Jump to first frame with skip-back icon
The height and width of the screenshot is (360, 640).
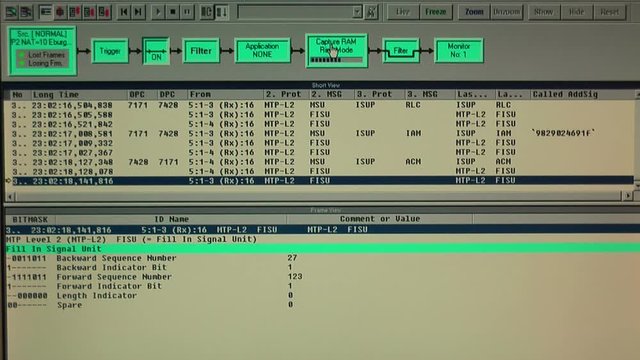coord(124,12)
